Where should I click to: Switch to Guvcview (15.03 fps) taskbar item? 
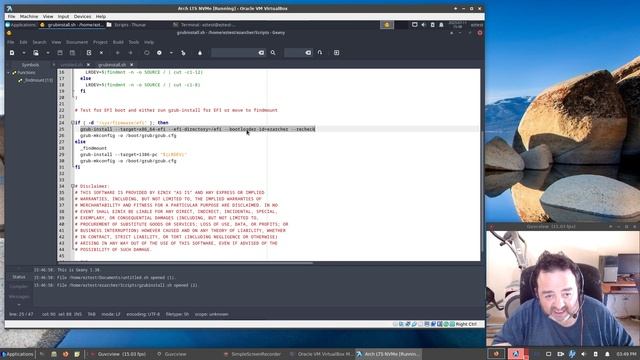[118, 354]
